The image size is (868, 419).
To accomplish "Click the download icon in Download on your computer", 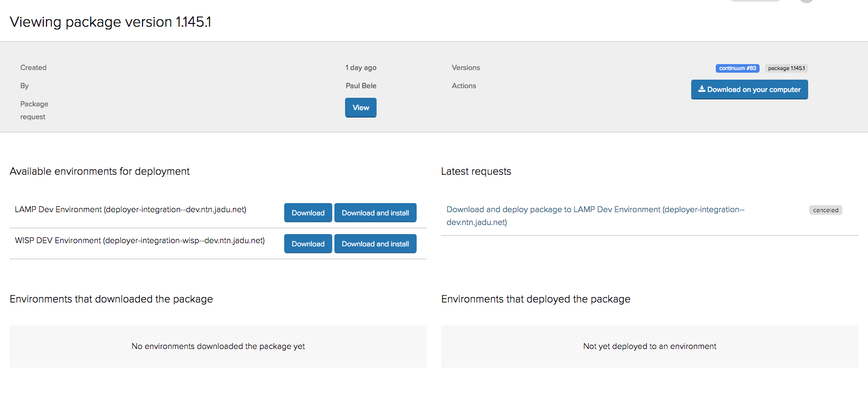I will 702,89.
